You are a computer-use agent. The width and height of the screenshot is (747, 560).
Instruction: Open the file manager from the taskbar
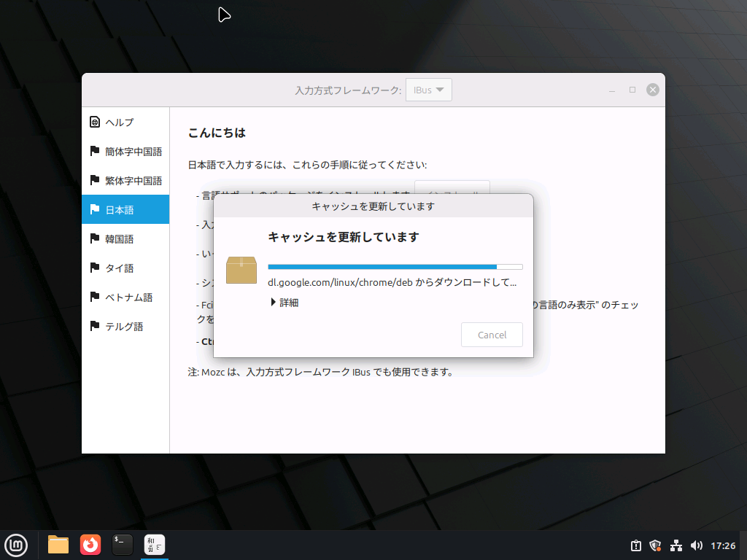click(x=58, y=545)
